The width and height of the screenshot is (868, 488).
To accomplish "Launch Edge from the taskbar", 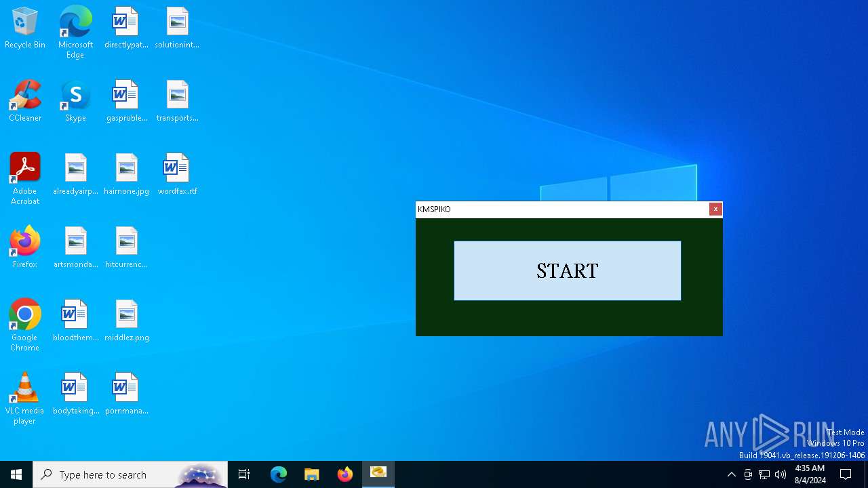I will pos(279,474).
